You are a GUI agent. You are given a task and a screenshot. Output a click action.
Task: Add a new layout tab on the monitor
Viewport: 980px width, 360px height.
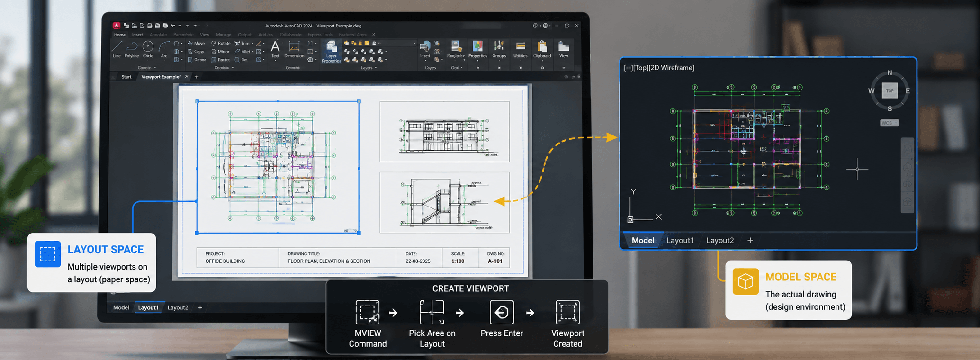(200, 307)
